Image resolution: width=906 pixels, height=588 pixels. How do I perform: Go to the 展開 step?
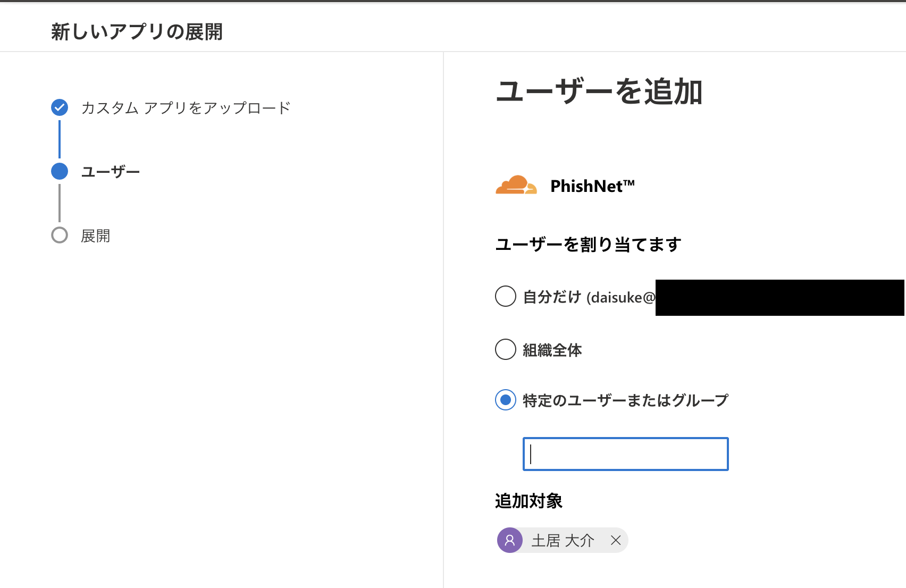tap(96, 236)
